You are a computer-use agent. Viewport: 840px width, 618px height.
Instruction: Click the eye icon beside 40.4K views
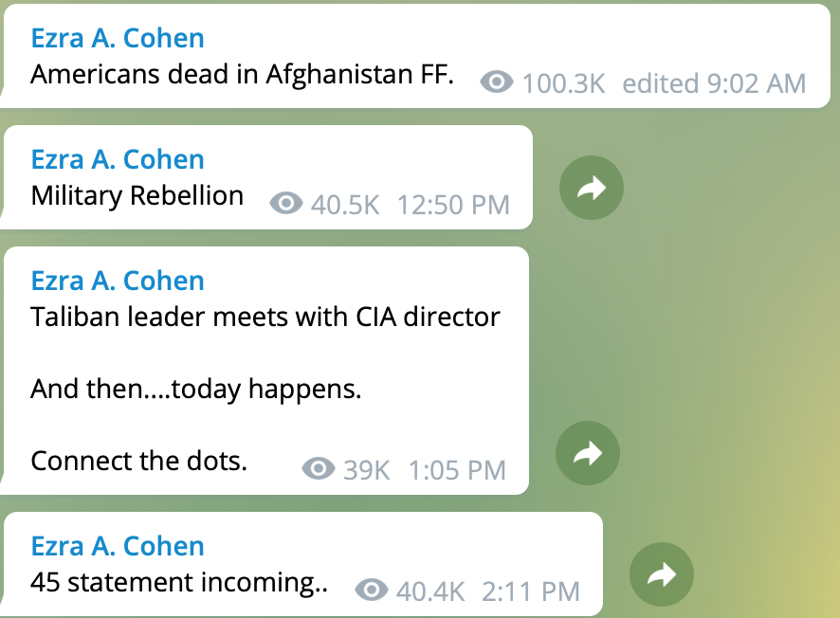372,591
